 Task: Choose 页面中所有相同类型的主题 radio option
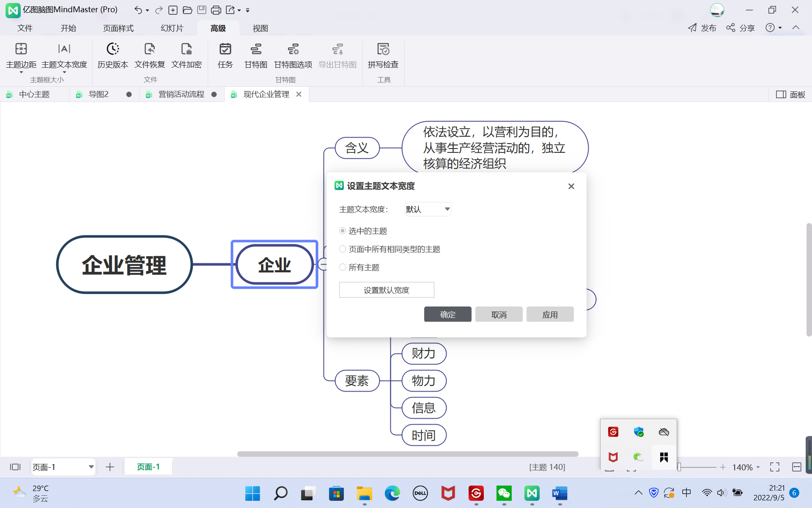[343, 249]
